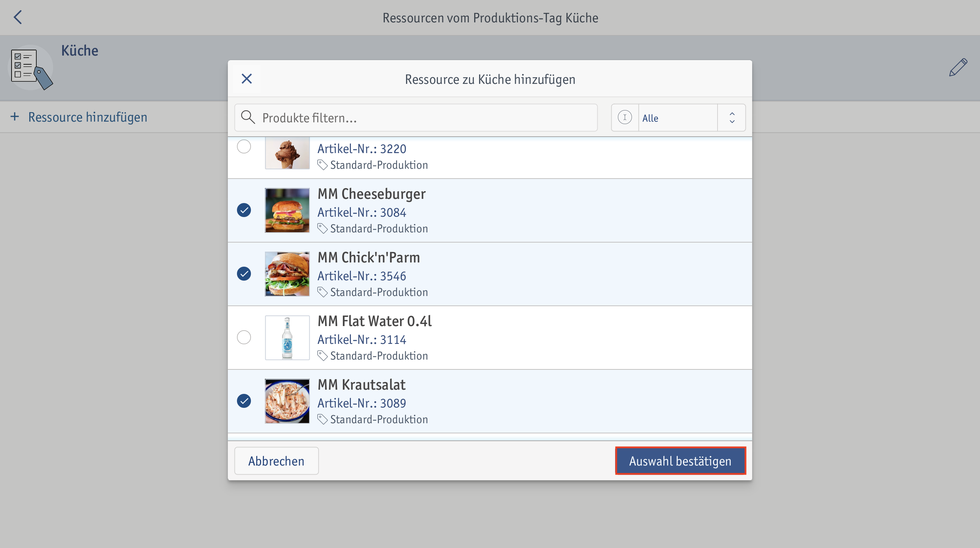Go back using the top-left arrow

tap(17, 17)
